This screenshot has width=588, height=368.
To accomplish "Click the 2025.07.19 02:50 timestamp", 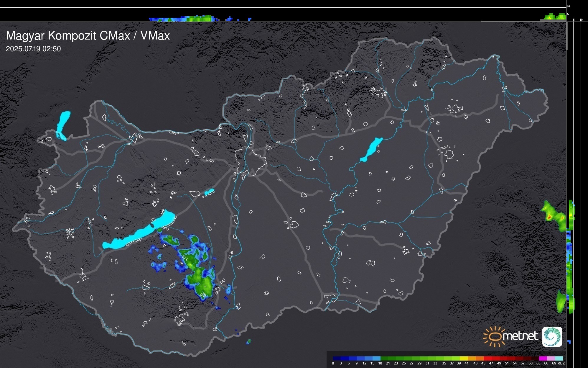I will click(33, 49).
